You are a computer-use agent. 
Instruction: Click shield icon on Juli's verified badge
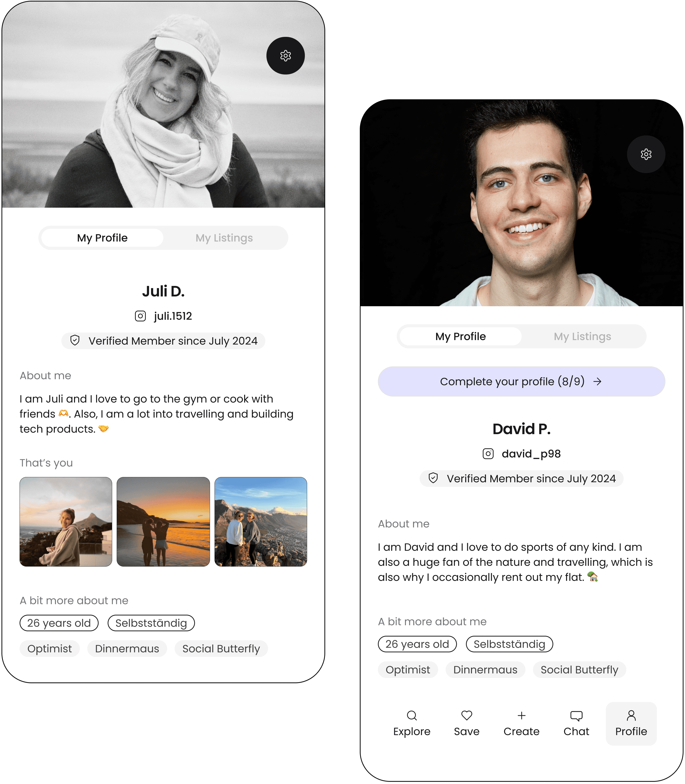pyautogui.click(x=75, y=340)
